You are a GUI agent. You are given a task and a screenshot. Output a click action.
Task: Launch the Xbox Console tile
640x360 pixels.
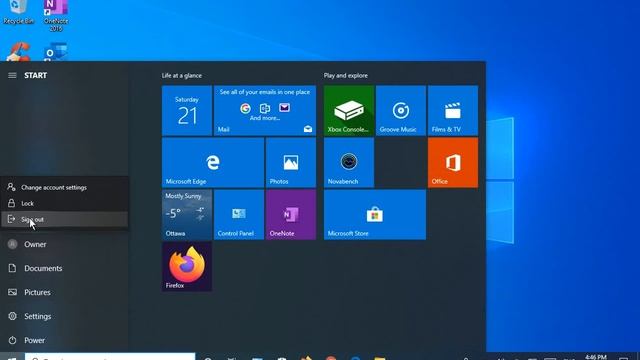349,111
